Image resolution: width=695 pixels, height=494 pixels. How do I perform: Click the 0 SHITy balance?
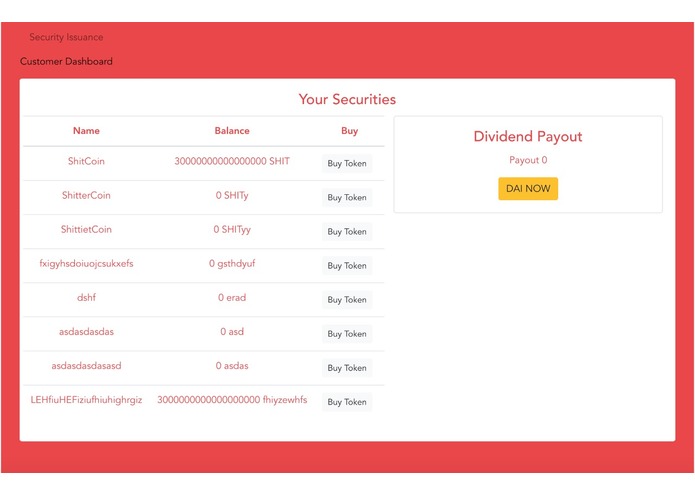click(232, 196)
